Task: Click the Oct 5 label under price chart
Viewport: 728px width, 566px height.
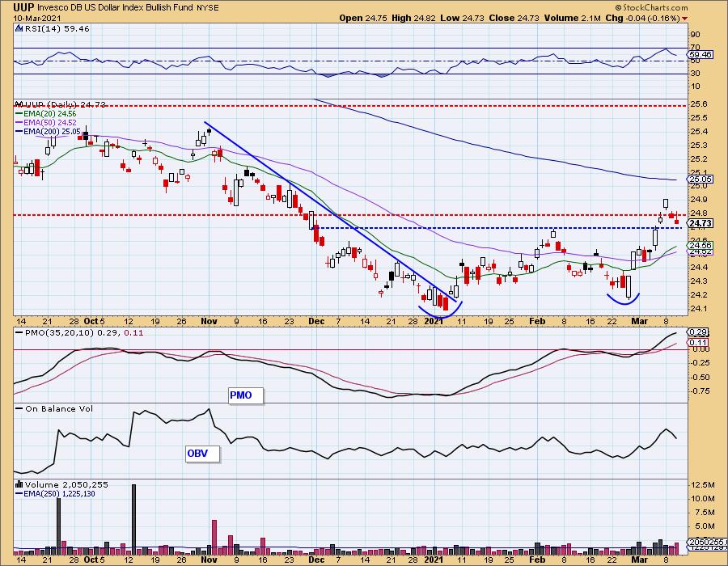Action: 94,321
